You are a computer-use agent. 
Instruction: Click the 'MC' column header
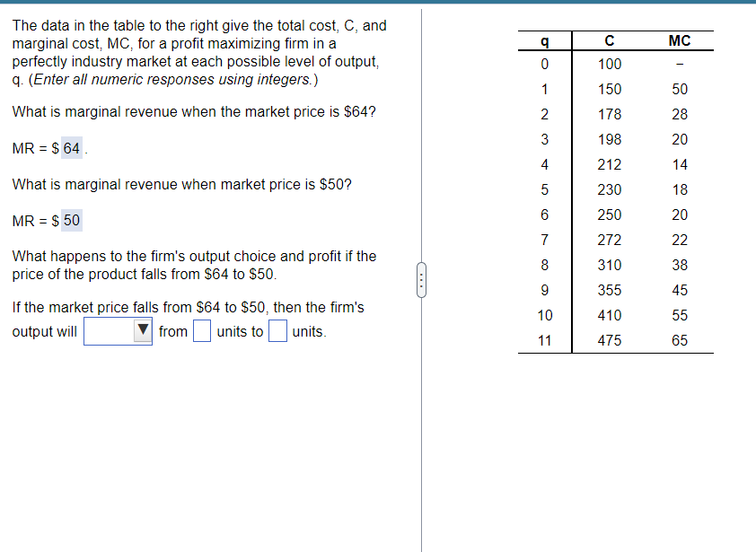pyautogui.click(x=680, y=39)
